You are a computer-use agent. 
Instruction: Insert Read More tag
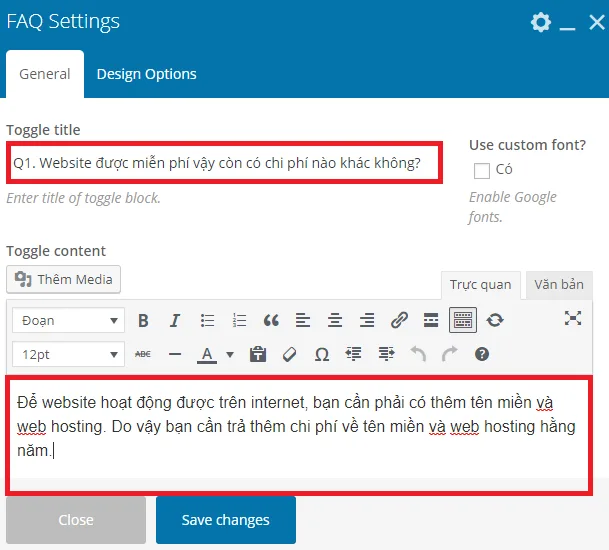(x=431, y=320)
